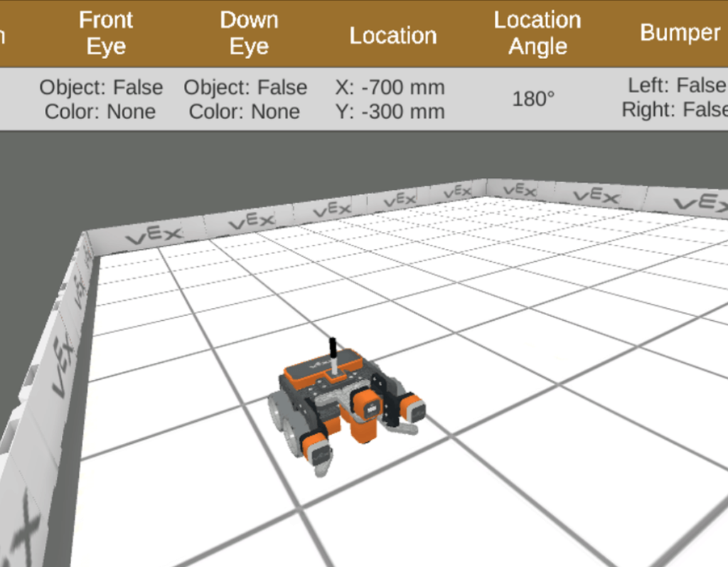Select the Bumper column header
Viewport: 728px width, 567px height.
point(680,33)
